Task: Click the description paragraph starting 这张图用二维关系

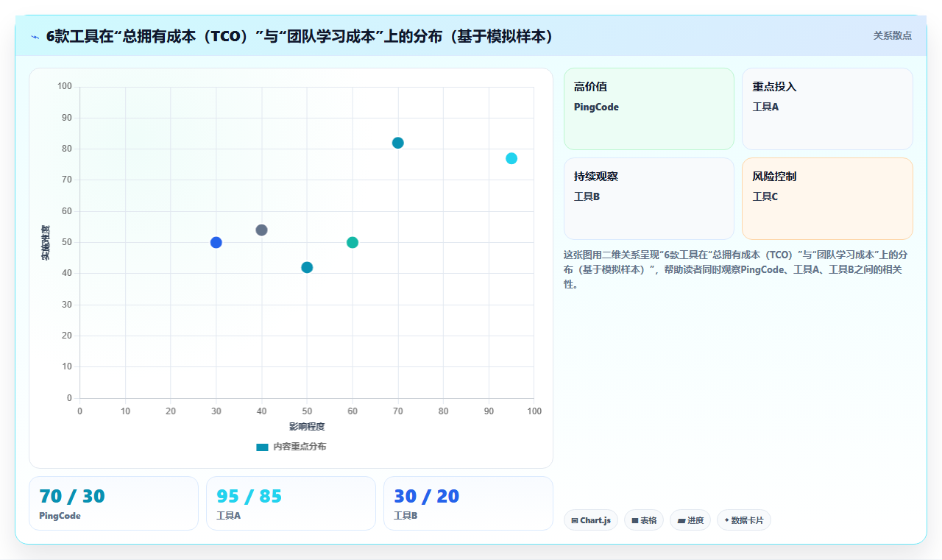Action: 736,269
